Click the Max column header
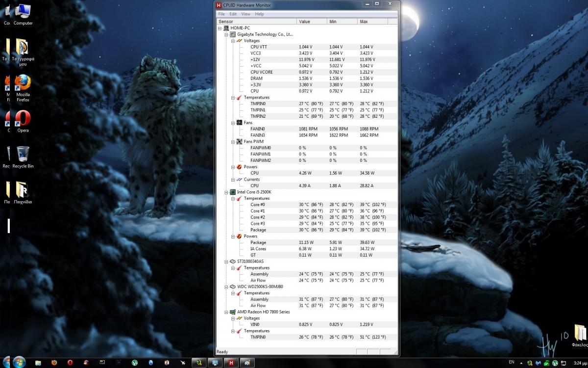The width and height of the screenshot is (588, 368). click(372, 22)
